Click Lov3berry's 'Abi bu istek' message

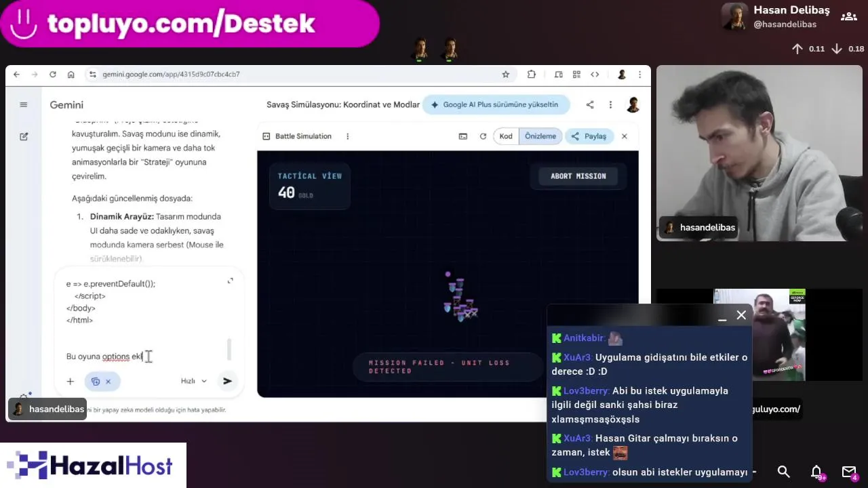tap(650, 405)
